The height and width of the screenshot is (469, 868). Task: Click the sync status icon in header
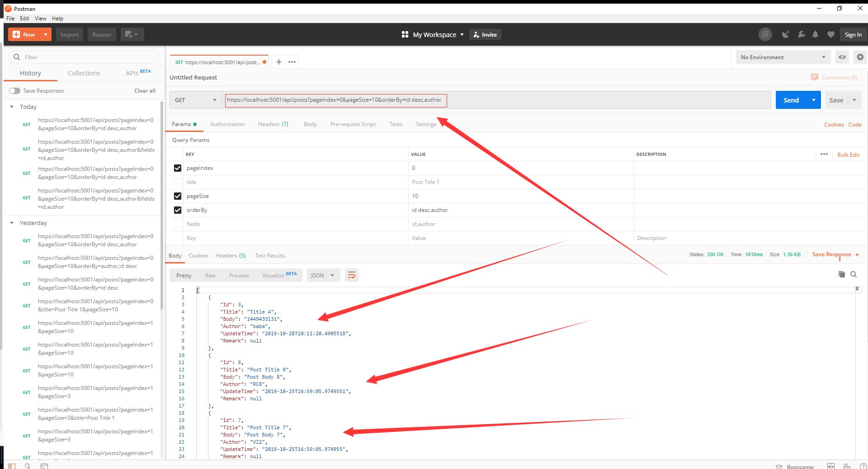765,34
